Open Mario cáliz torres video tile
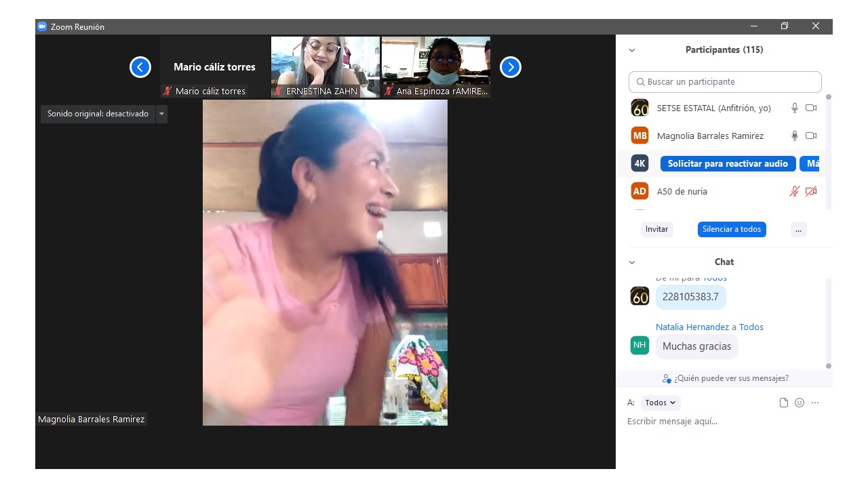Screen dimensions: 868x488 214,67
